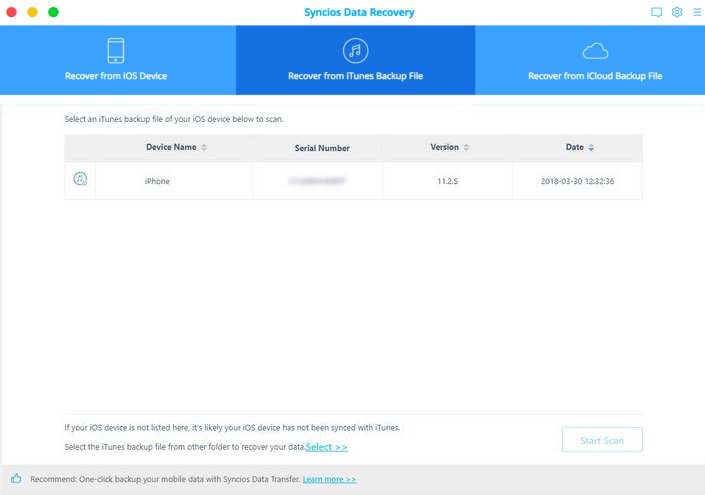Open the Learn more >> link
This screenshot has height=495, width=705.
pos(329,480)
